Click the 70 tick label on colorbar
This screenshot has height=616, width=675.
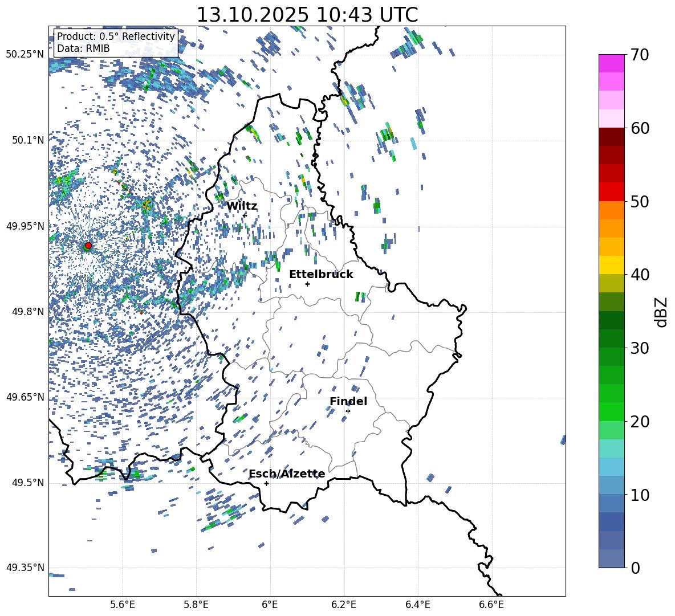(x=640, y=55)
